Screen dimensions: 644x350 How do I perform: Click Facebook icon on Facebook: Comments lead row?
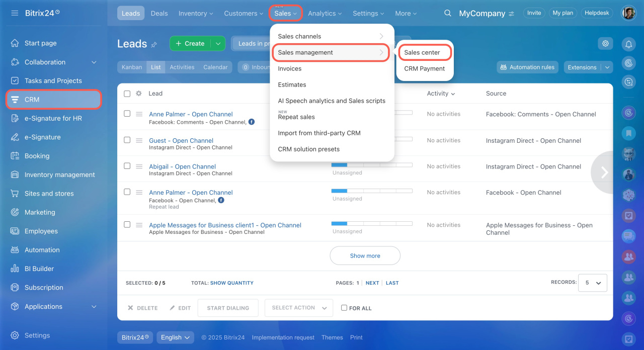(x=252, y=122)
